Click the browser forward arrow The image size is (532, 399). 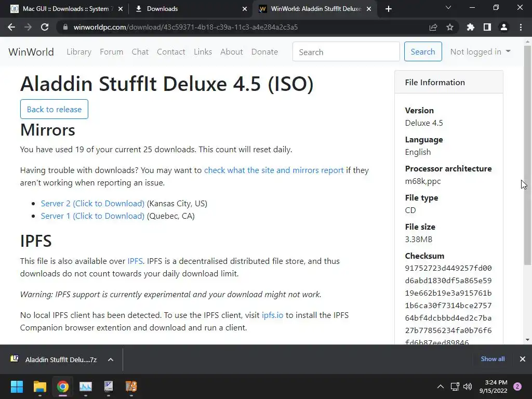pos(28,27)
